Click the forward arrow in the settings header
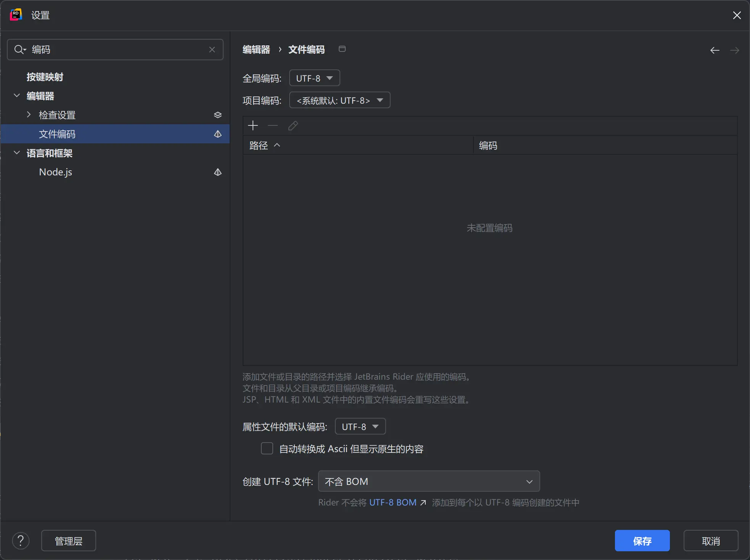 coord(734,50)
